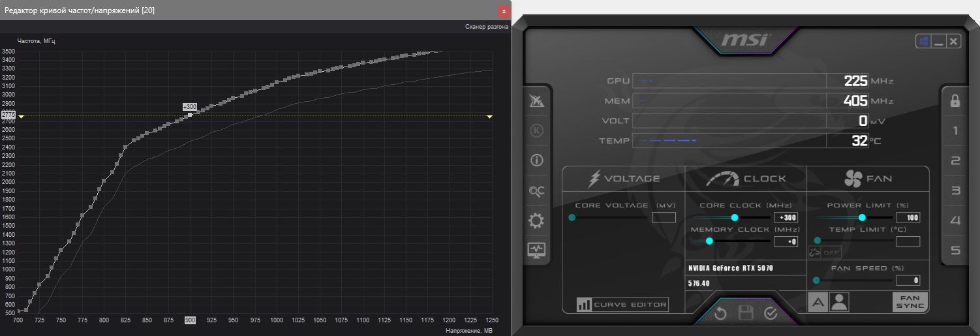Screen dimensions: 980x336
Task: Launch the OC Scanner icon
Action: coord(537,191)
